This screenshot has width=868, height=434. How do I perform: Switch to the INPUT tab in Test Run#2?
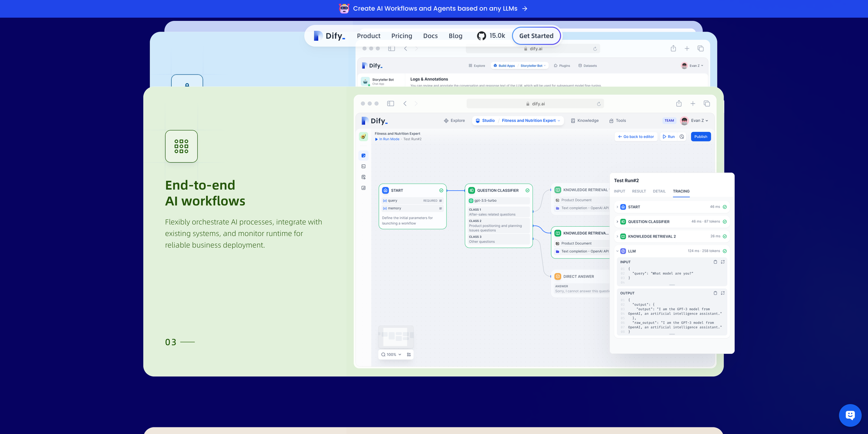tap(619, 191)
